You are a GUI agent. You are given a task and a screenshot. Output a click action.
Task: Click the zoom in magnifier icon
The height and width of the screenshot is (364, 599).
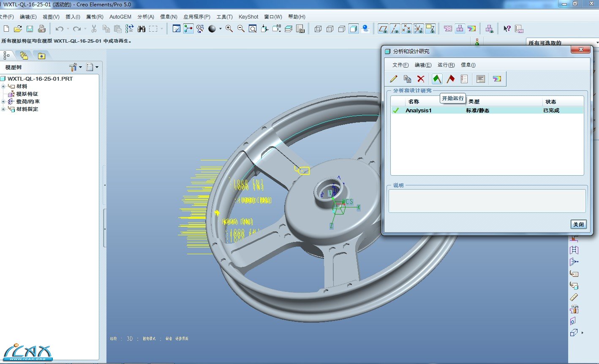point(229,29)
